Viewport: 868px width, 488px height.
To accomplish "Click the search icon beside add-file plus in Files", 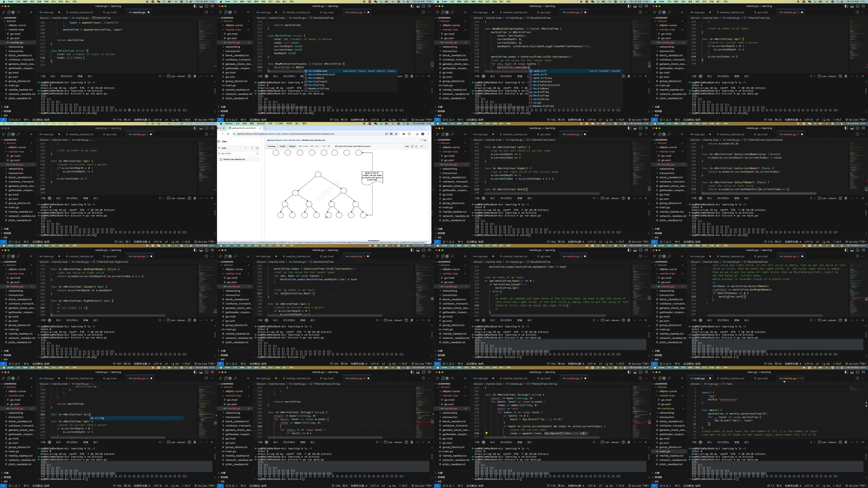I will coord(257,148).
